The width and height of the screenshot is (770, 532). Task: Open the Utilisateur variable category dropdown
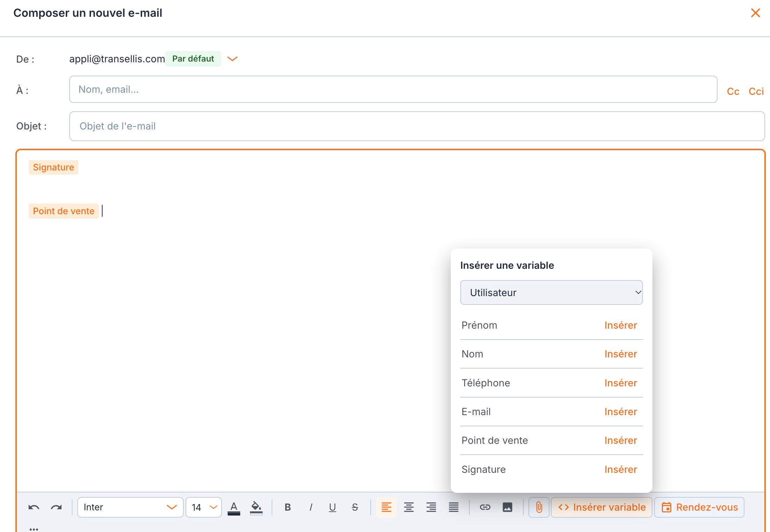(551, 292)
